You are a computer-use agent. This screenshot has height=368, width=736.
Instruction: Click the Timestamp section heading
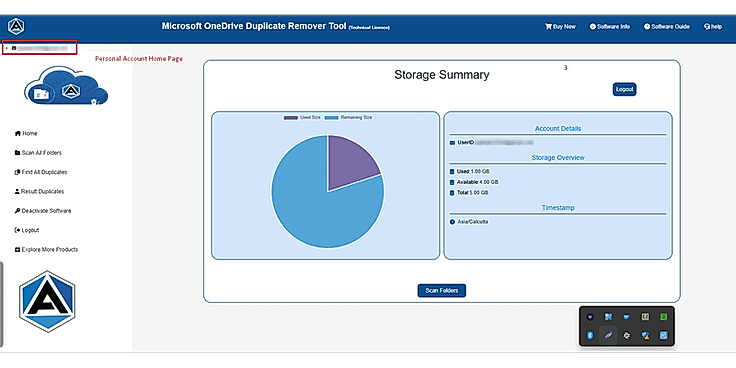click(558, 207)
